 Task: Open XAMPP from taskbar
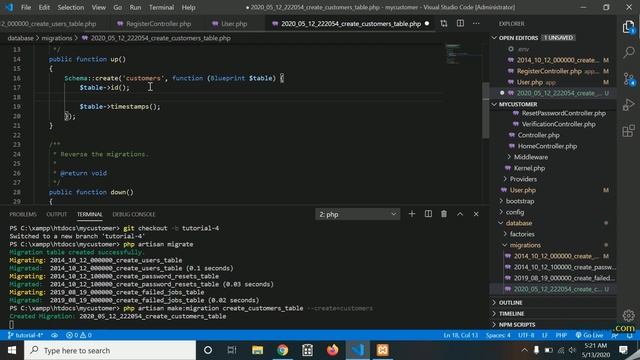click(x=382, y=350)
